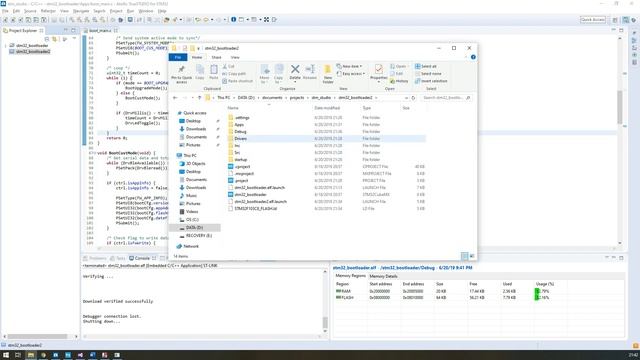Click projects in the address breadcrumb
Viewport: 640px width, 360px height.
click(297, 98)
